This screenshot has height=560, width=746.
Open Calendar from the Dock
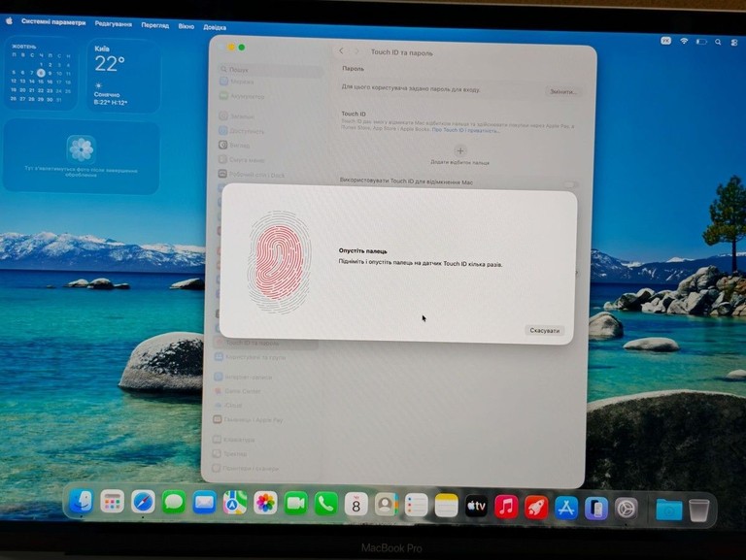[x=356, y=506]
